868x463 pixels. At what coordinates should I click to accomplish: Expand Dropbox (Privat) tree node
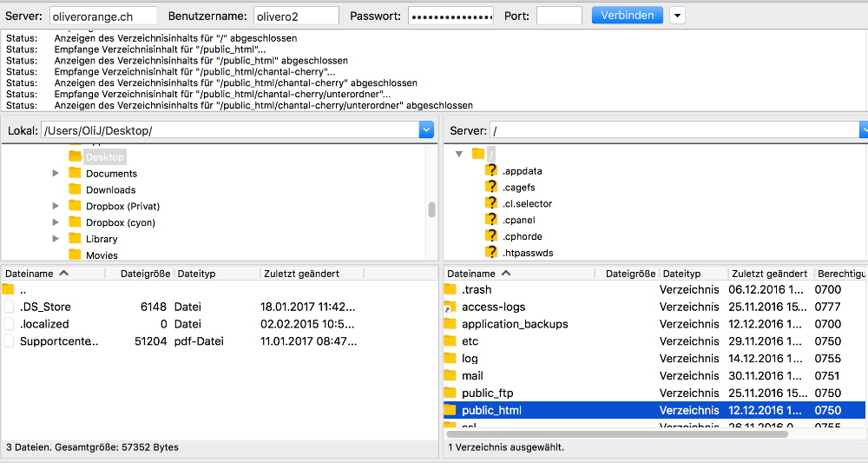(56, 206)
